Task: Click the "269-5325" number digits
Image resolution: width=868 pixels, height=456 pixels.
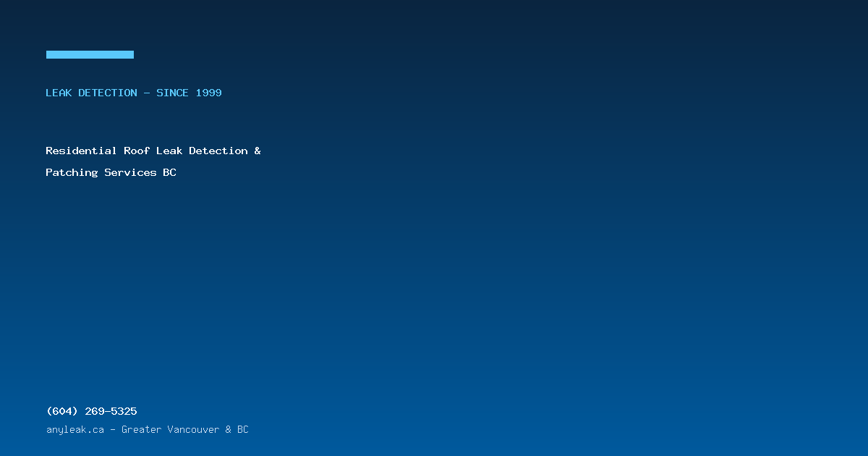Action: (x=111, y=411)
